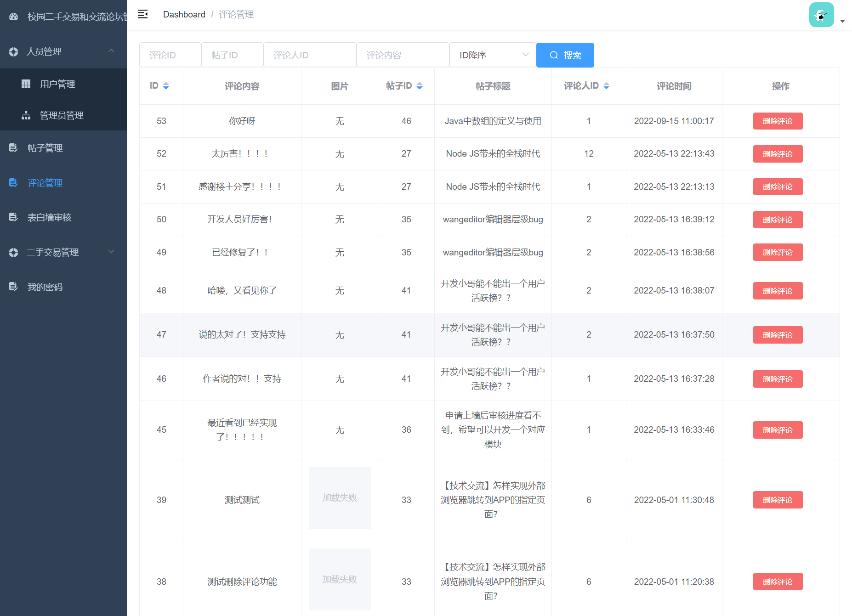The width and height of the screenshot is (852, 616).
Task: Collapse the 人员管理 submenu chevron
Action: point(111,51)
